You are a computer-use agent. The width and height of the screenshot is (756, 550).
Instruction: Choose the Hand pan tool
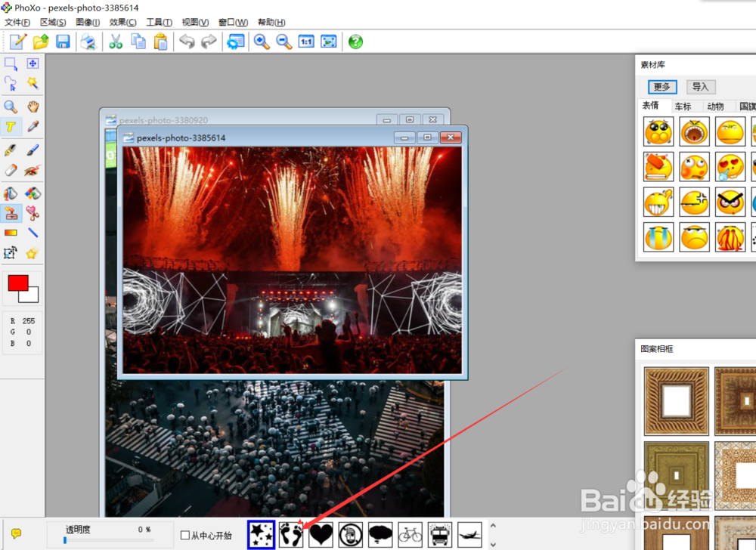(33, 107)
